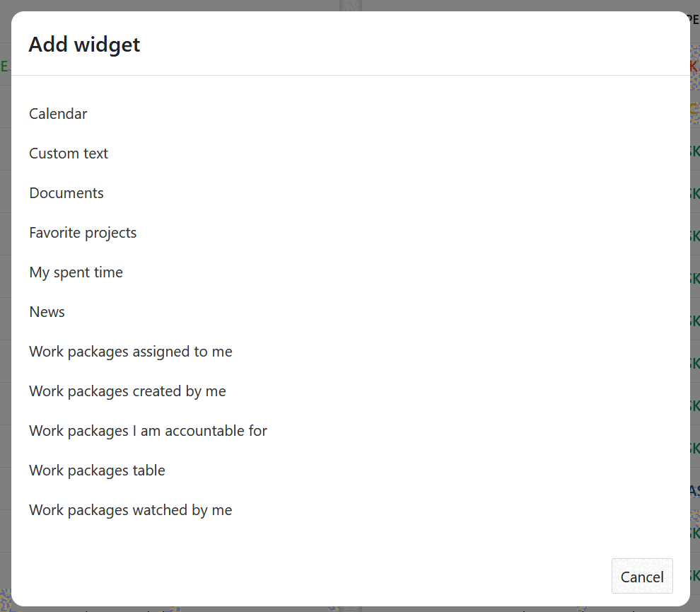The height and width of the screenshot is (612, 700).
Task: Open the Documents option in the list
Action: (66, 192)
